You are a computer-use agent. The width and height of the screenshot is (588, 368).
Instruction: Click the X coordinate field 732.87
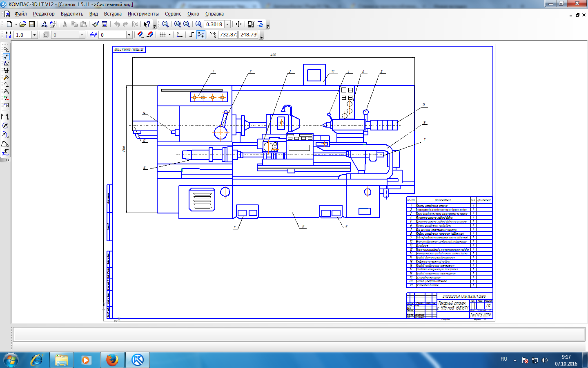228,35
